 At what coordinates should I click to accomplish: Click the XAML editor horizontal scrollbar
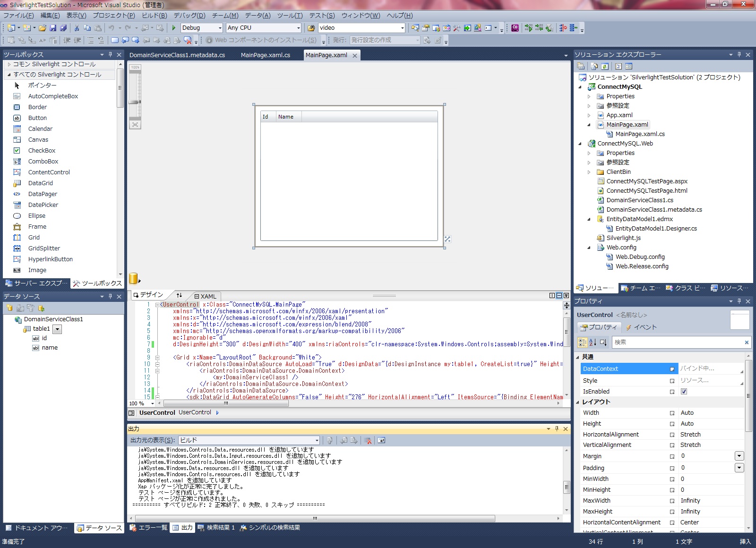[226, 403]
